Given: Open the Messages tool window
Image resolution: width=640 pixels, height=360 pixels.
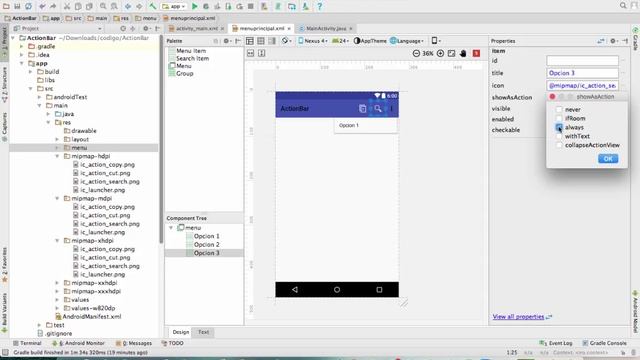Looking at the screenshot, I should [x=134, y=343].
